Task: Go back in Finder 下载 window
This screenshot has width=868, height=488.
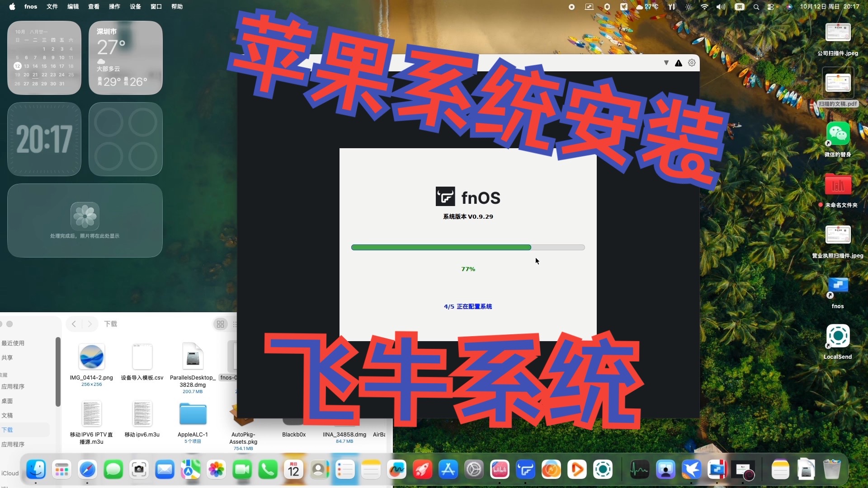Action: (74, 324)
